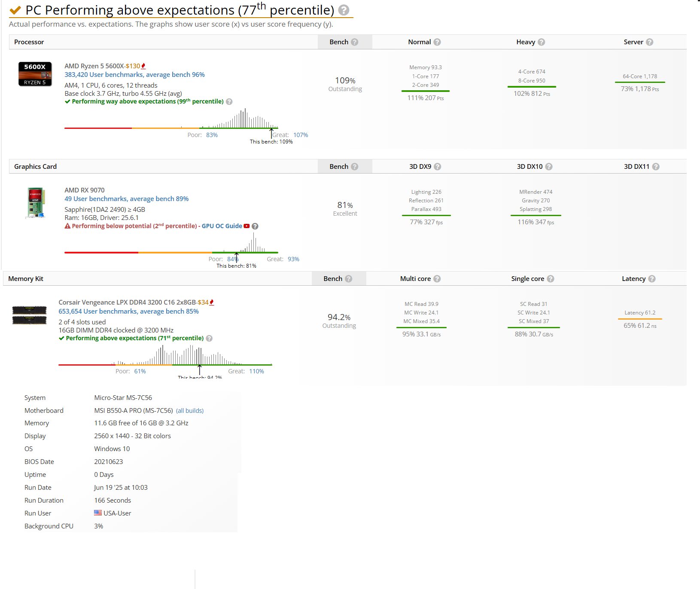Open the GPU OC Guide link
The height and width of the screenshot is (589, 700).
tap(222, 226)
